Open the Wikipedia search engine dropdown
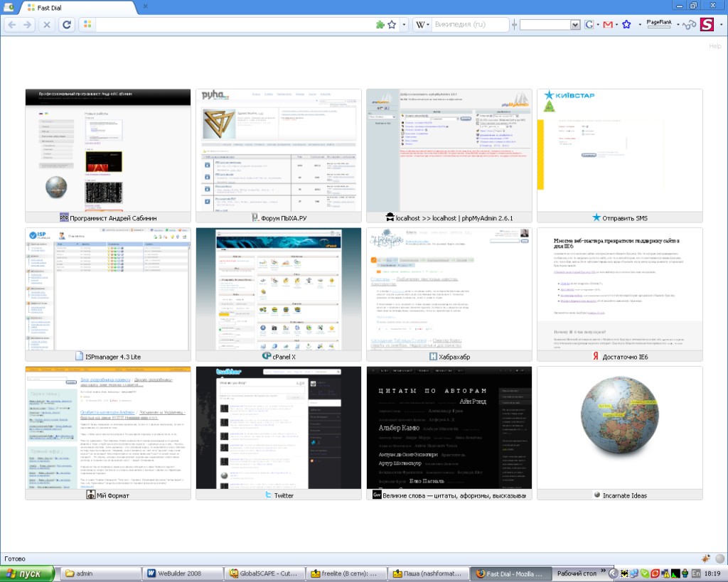Image resolution: width=728 pixels, height=582 pixels. click(422, 25)
